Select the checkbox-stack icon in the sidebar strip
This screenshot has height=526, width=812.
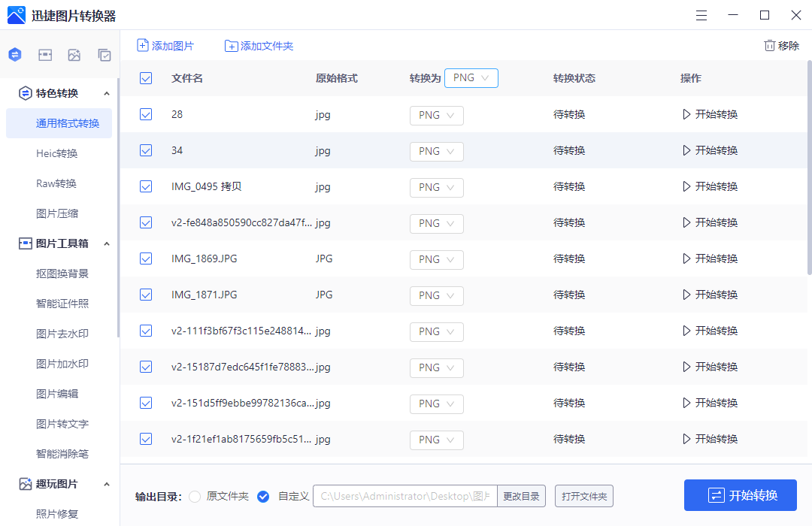click(105, 55)
